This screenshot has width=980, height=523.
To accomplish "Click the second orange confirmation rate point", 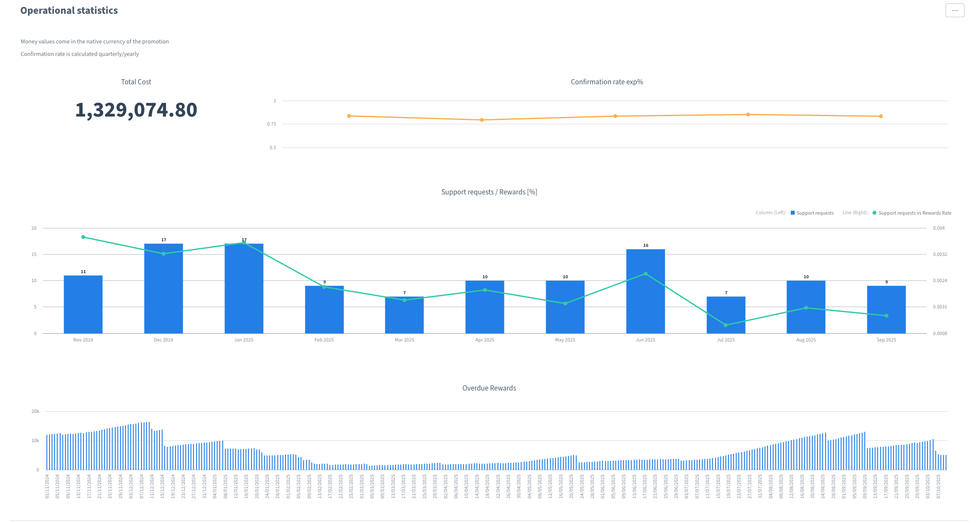I will pyautogui.click(x=482, y=120).
